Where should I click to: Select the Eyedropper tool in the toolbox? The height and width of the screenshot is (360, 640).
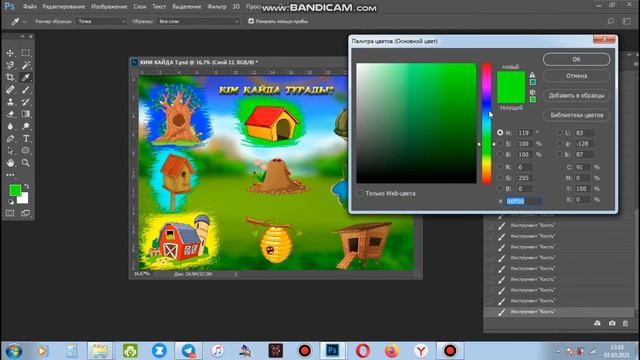(26, 77)
